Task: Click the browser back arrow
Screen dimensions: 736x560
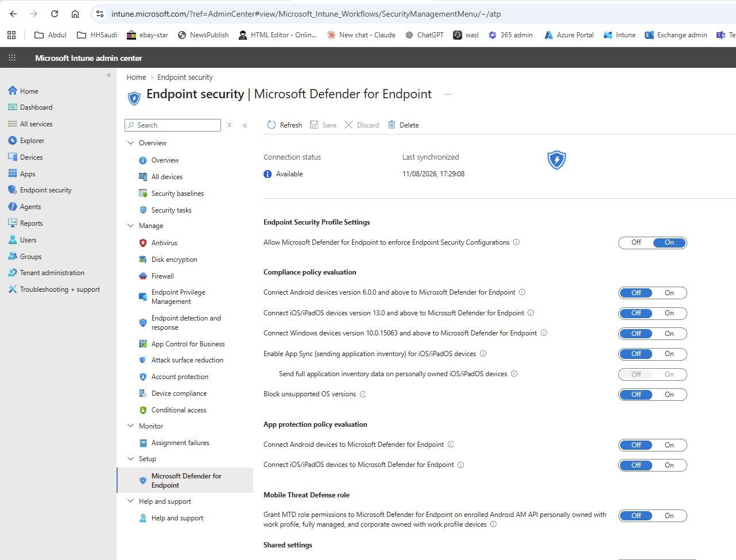Action: click(13, 14)
